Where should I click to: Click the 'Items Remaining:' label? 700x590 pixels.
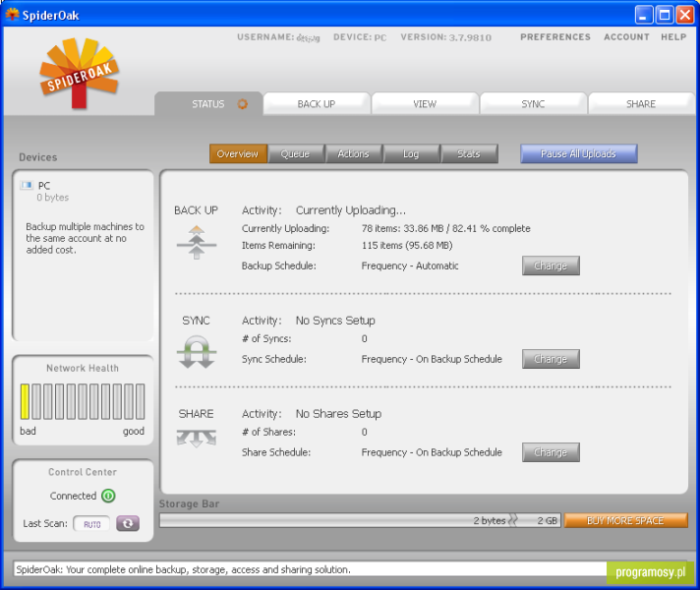[x=278, y=246]
